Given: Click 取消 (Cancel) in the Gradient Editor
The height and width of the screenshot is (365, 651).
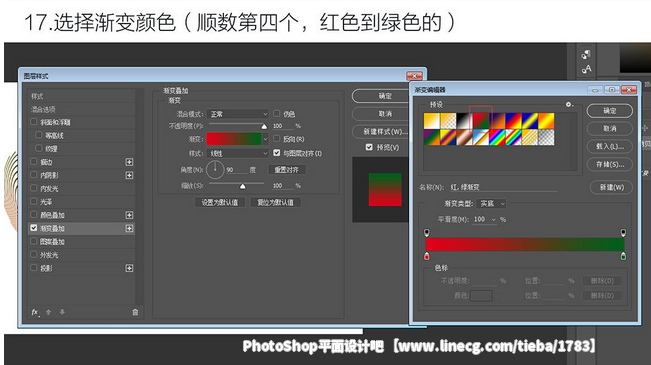Looking at the screenshot, I should (609, 129).
